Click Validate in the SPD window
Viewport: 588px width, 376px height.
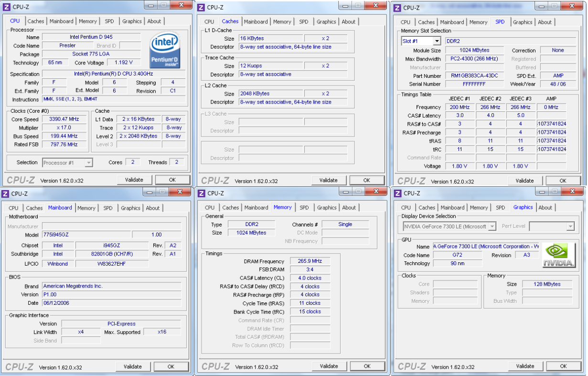(525, 181)
